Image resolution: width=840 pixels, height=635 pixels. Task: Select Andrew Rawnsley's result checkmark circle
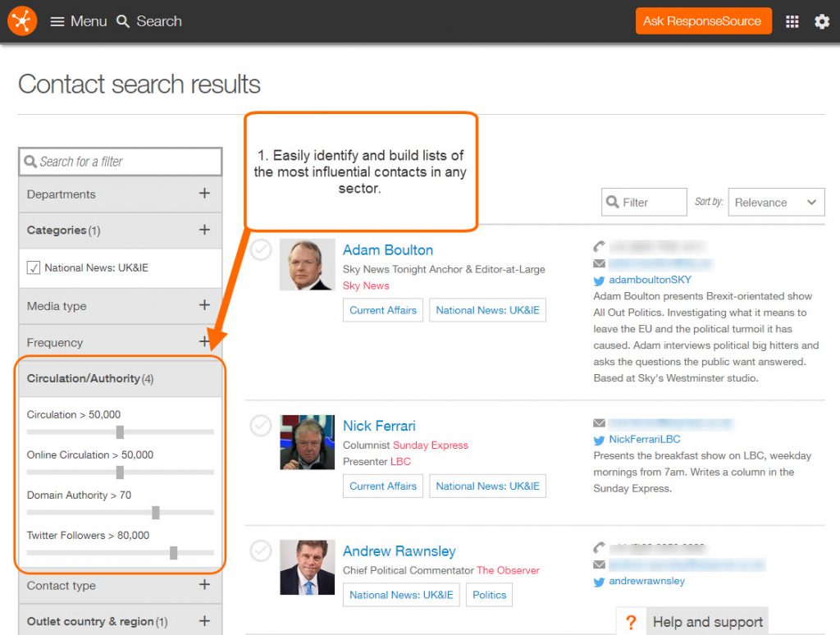[261, 550]
